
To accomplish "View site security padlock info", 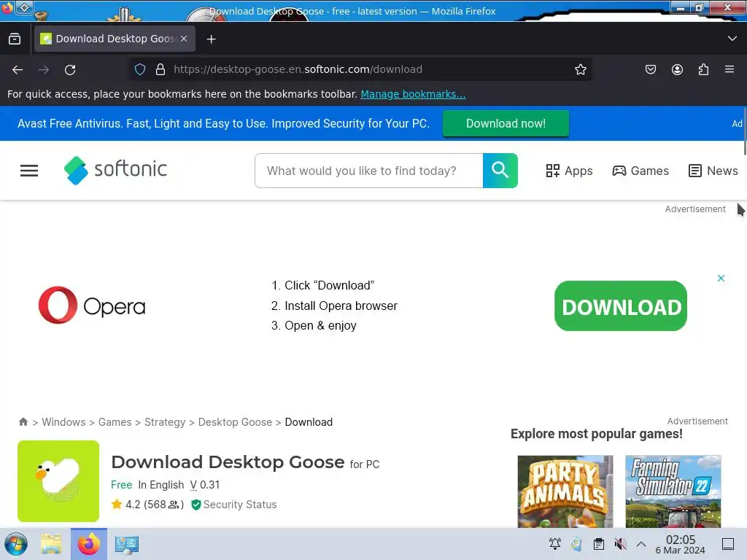I will pos(160,69).
